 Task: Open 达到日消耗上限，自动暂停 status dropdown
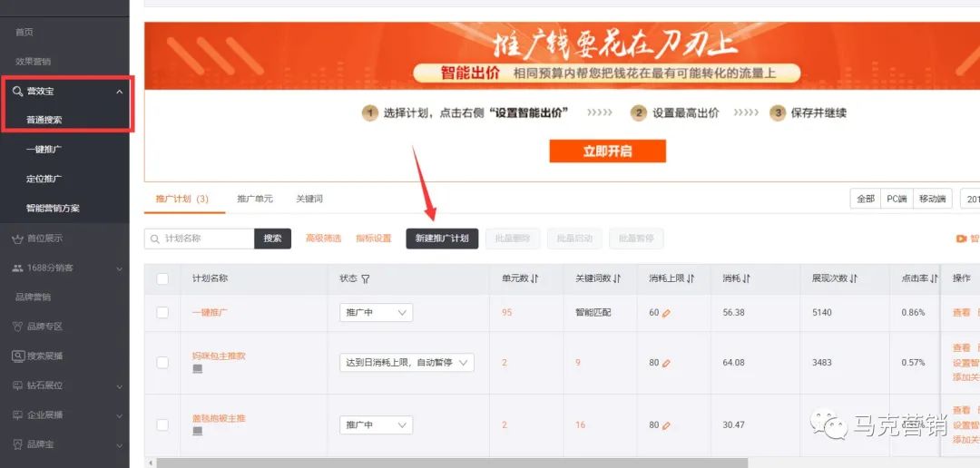click(x=407, y=363)
